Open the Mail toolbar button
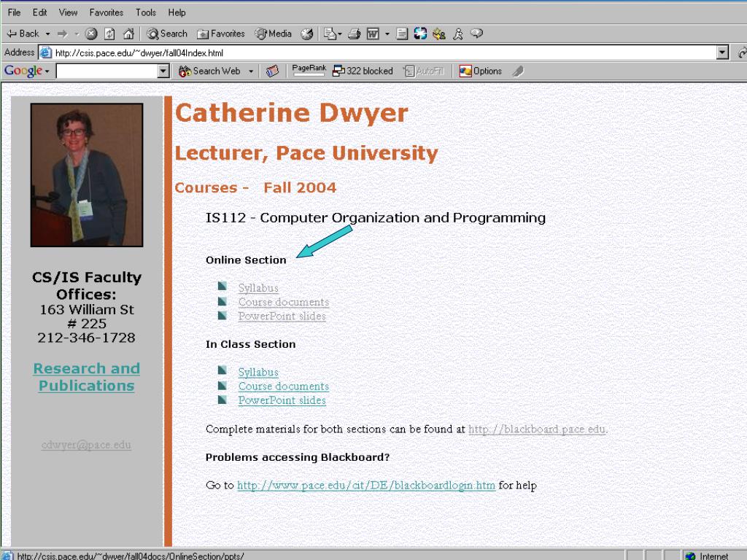This screenshot has width=747, height=560. 333,34
